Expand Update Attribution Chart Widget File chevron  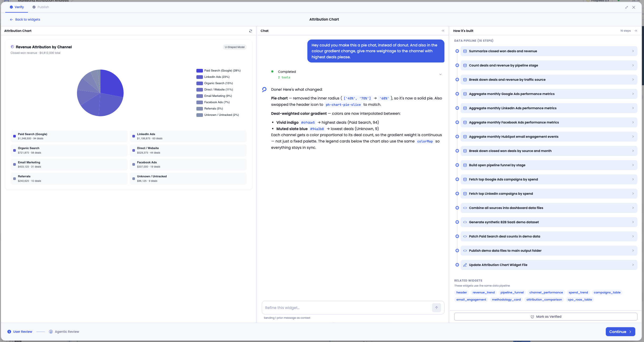click(633, 265)
